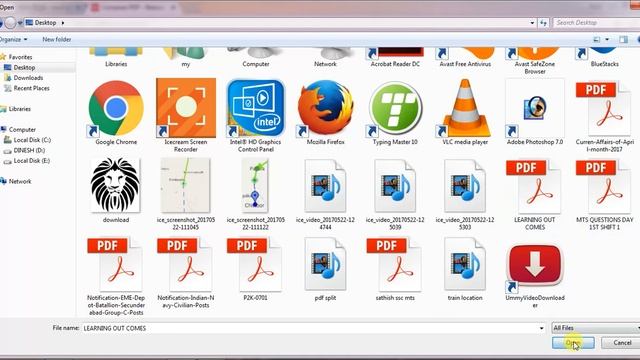Select the pdf split video file
Image resolution: width=640 pixels, height=360 pixels.
coord(325,264)
